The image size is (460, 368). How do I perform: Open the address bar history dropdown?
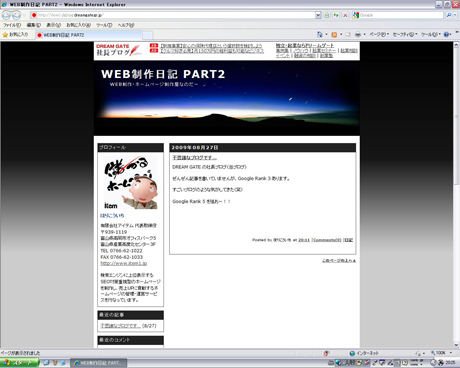pos(318,15)
